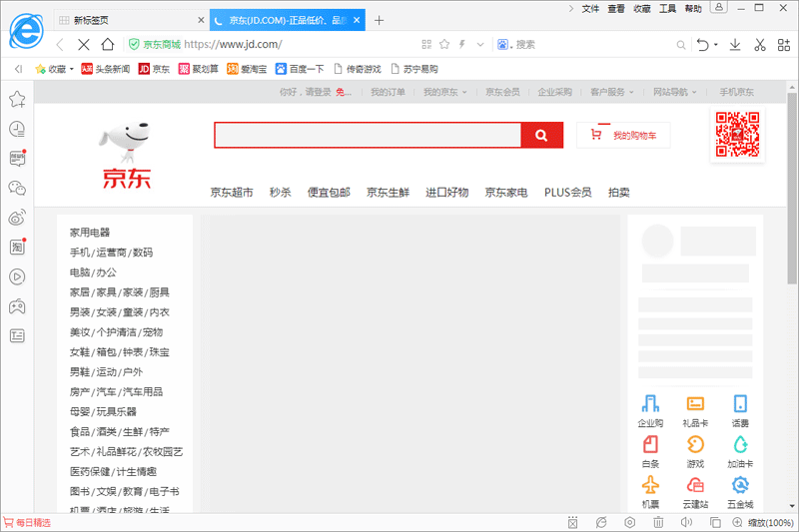Click the 加油卡 service icon
Viewport: 799px width, 532px height.
coord(740,452)
